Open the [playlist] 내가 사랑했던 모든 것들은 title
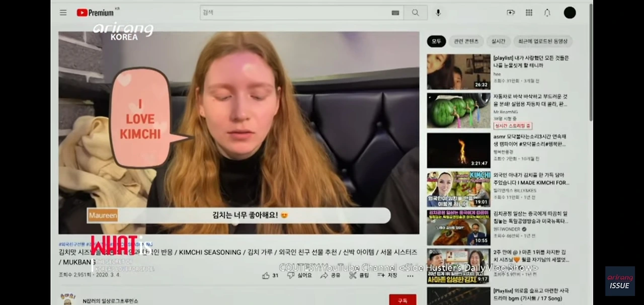644x305 pixels. tap(531, 61)
